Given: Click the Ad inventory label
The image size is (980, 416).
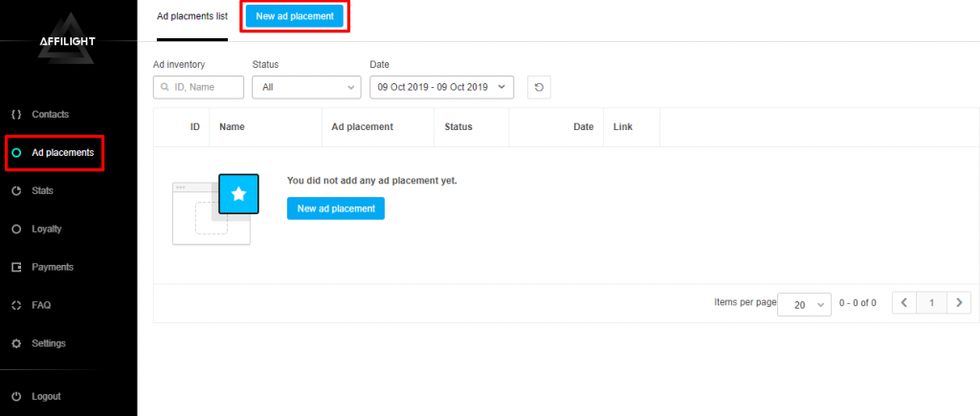Looking at the screenshot, I should click(179, 64).
